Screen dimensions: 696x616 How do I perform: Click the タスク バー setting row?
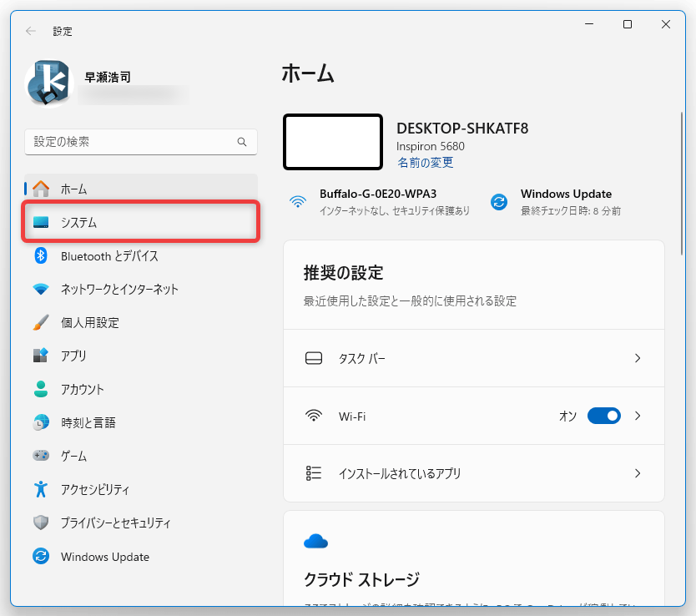[x=474, y=358]
